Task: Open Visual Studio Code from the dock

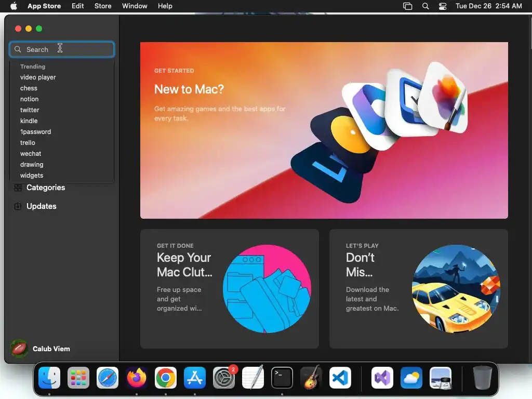Action: (x=340, y=378)
